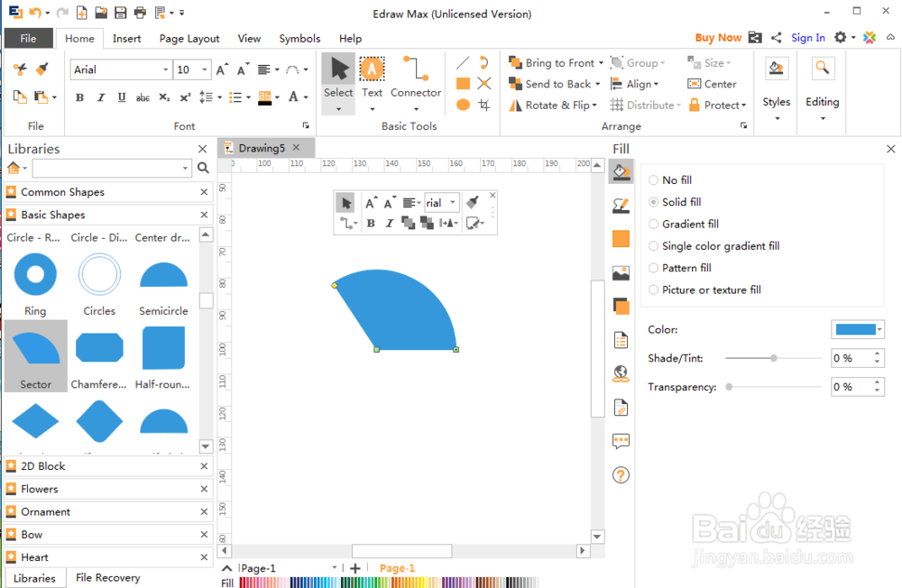This screenshot has height=588, width=902.
Task: Click the Undo arrow icon
Action: 35,12
